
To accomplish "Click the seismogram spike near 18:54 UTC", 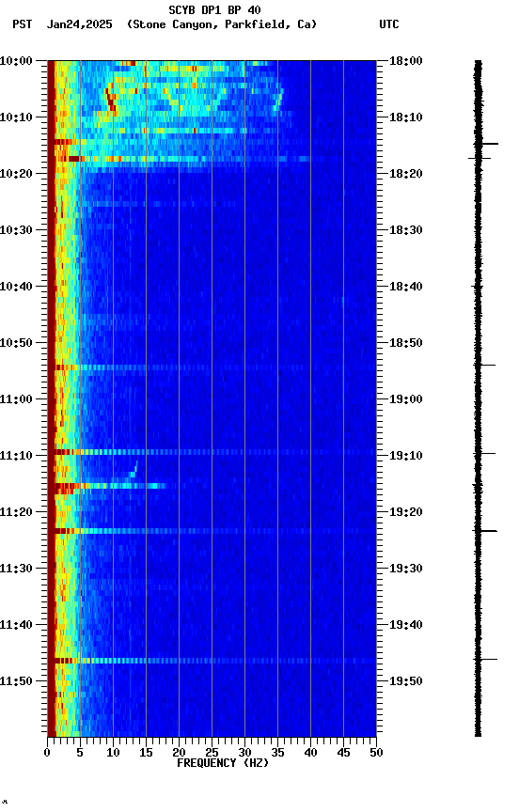I will coord(485,365).
